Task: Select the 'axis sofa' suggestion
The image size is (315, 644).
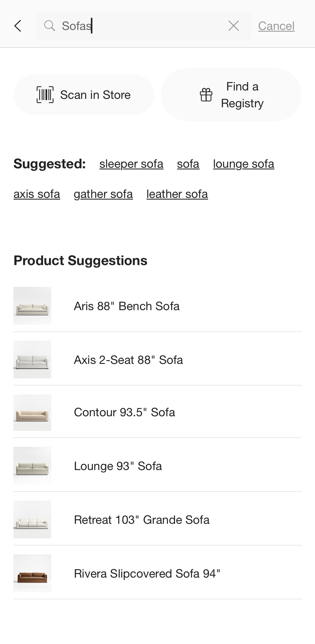Action: tap(37, 194)
